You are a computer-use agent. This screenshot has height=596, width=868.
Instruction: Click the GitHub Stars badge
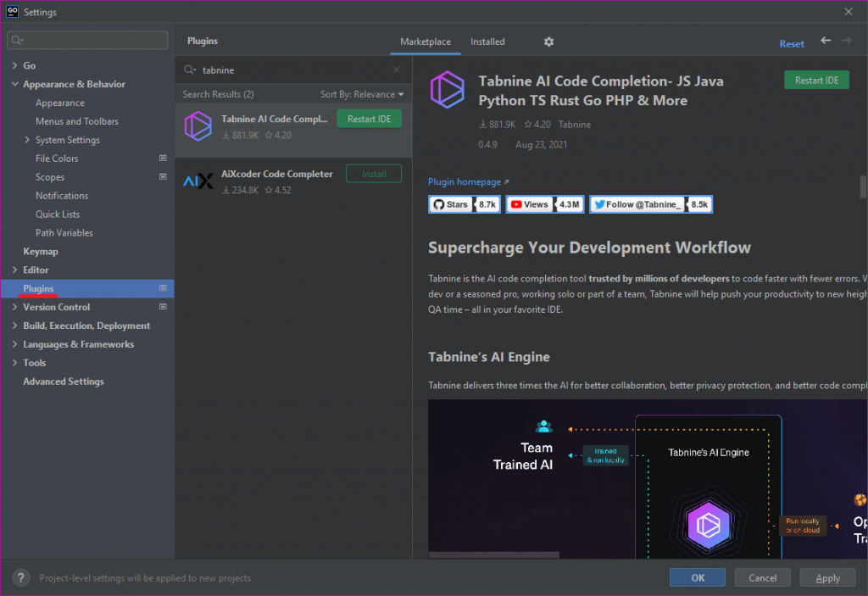pos(465,204)
